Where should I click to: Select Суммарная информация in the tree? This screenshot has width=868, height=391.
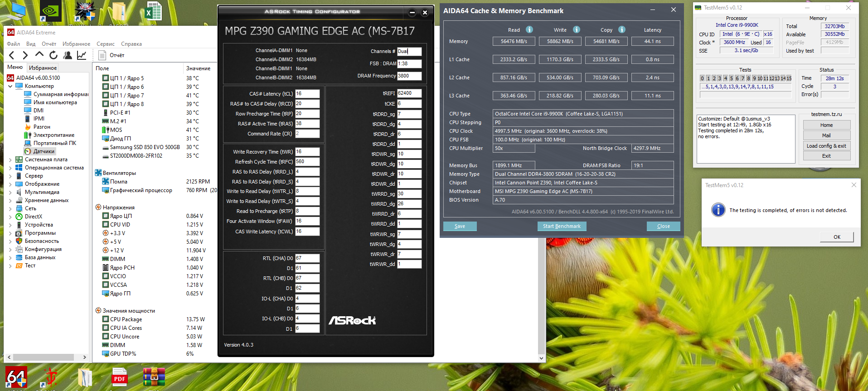tap(61, 94)
